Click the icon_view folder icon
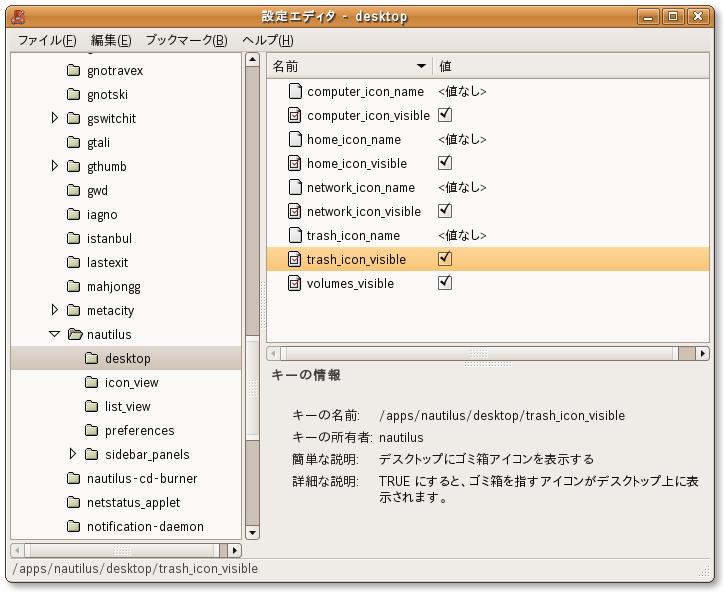 click(x=91, y=382)
